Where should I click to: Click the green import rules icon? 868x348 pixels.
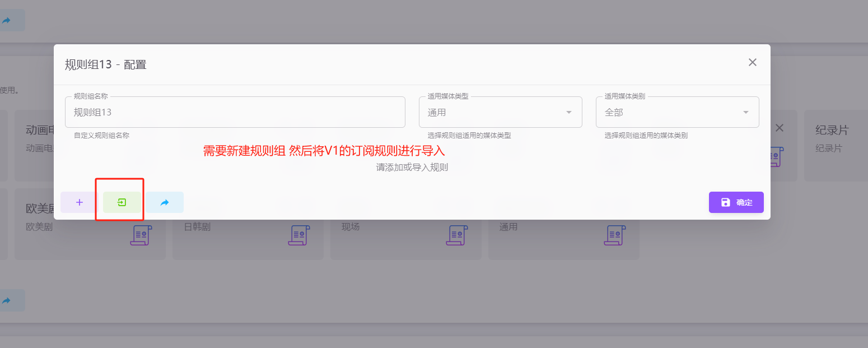tap(122, 202)
